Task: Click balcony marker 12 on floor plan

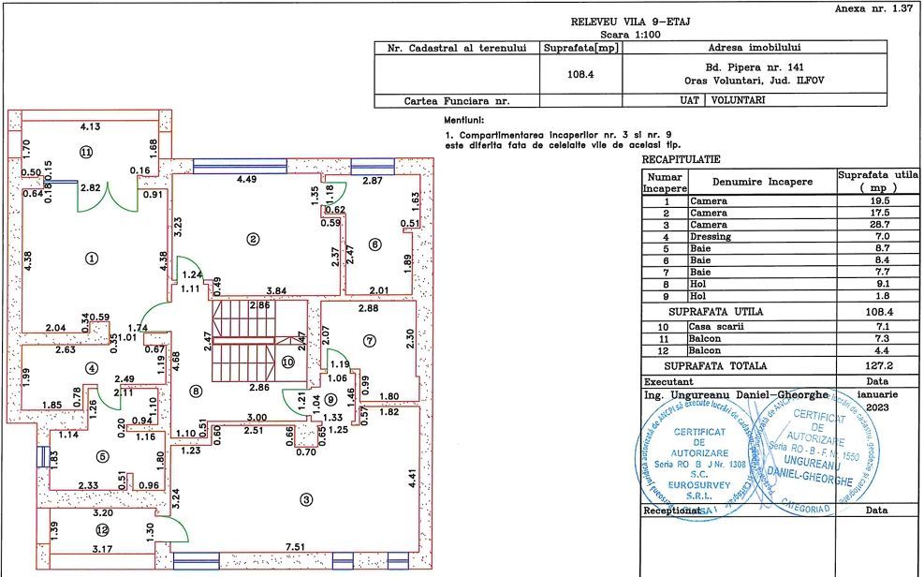Action: (x=102, y=530)
